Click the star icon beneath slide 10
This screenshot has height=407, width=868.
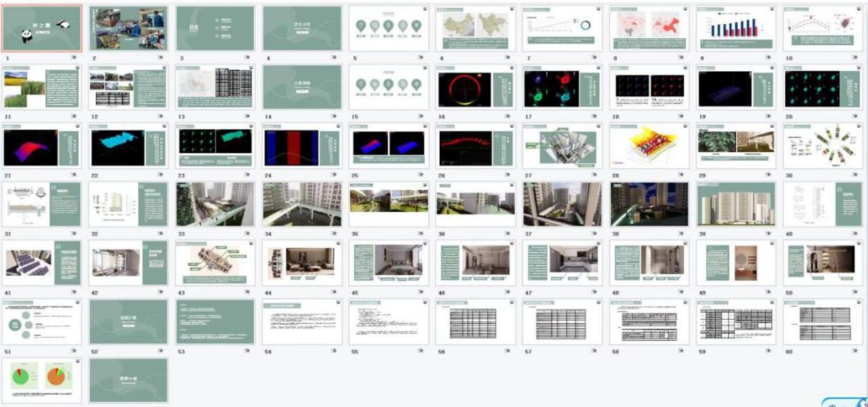(855, 58)
